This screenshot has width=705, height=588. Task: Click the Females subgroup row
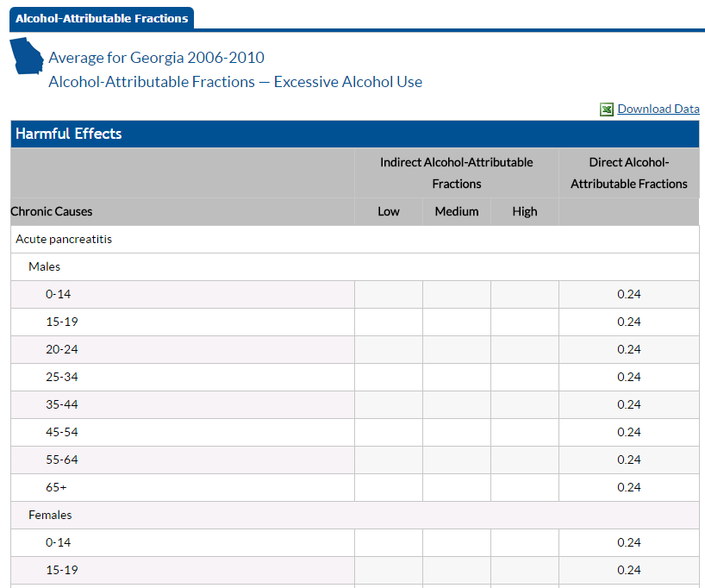click(355, 515)
